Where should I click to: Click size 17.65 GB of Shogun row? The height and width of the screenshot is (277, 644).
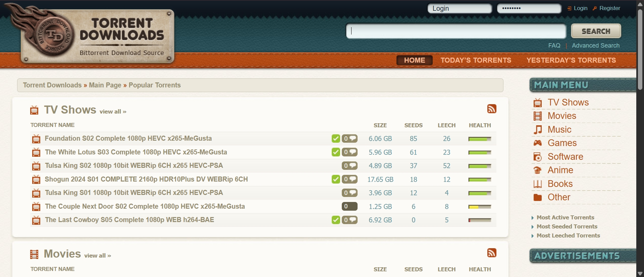(x=380, y=180)
